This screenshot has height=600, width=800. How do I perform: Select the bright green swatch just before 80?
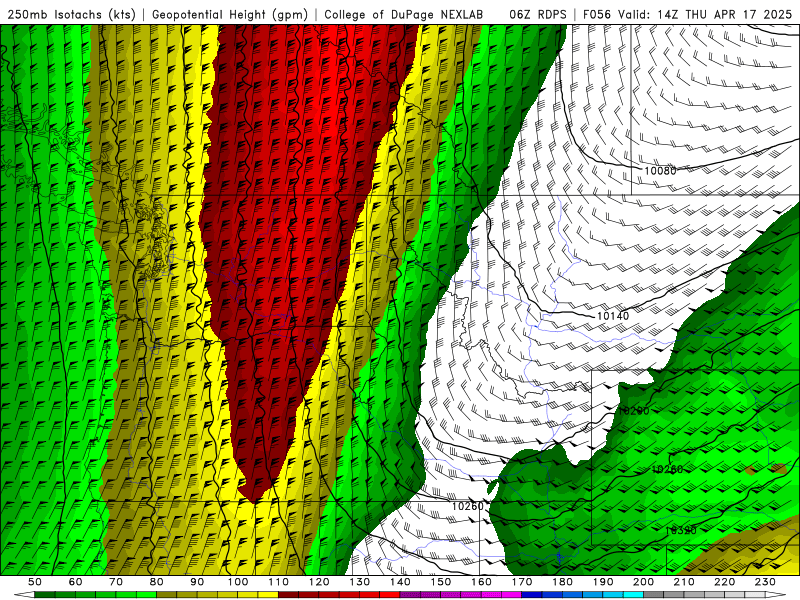coord(146,595)
